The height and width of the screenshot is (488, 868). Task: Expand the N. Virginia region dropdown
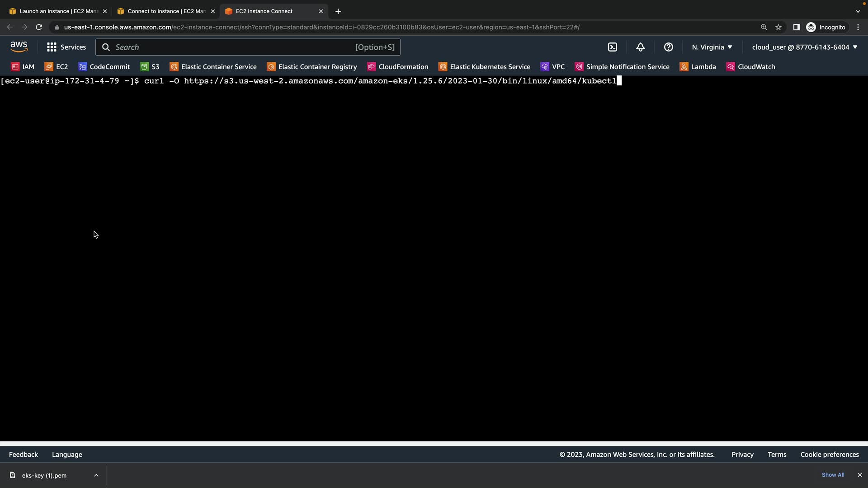tap(712, 47)
